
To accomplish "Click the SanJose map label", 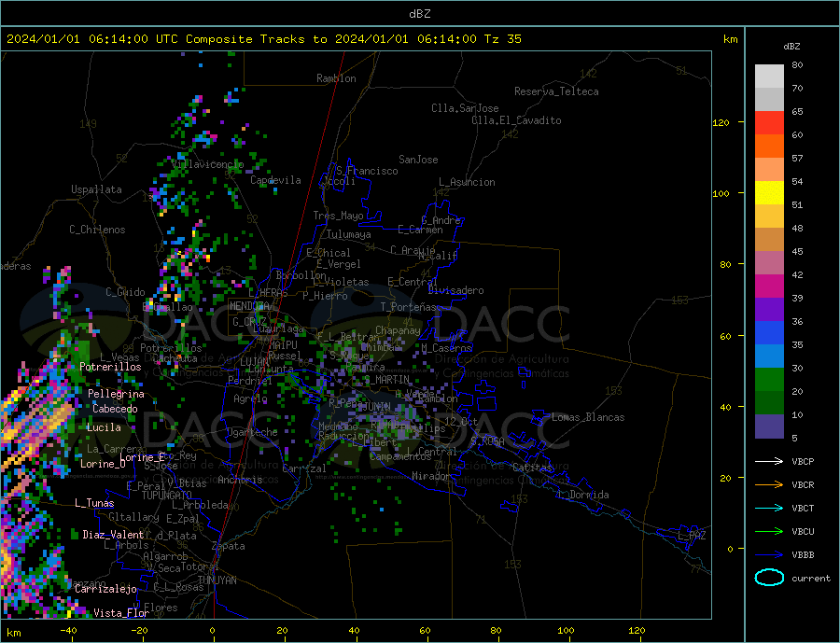I will (x=418, y=160).
